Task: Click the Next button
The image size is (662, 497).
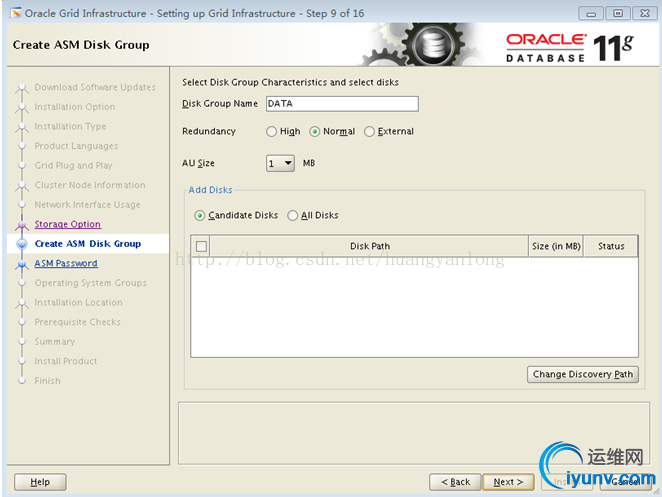Action: (508, 482)
